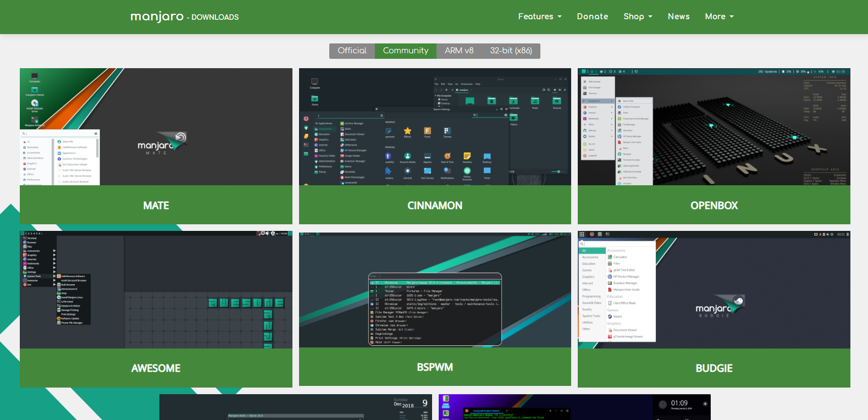868x420 pixels.
Task: Click the OPENBOX edition label
Action: point(714,205)
